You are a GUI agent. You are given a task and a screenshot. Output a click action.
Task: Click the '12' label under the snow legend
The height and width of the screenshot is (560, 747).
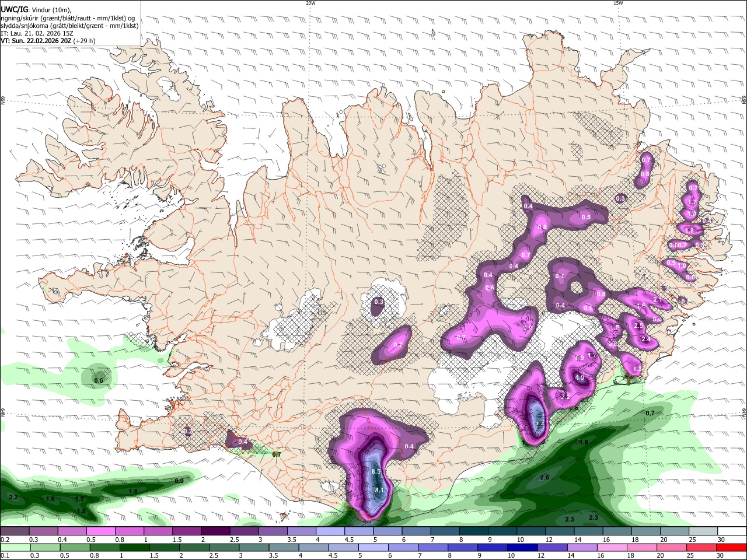[549, 540]
